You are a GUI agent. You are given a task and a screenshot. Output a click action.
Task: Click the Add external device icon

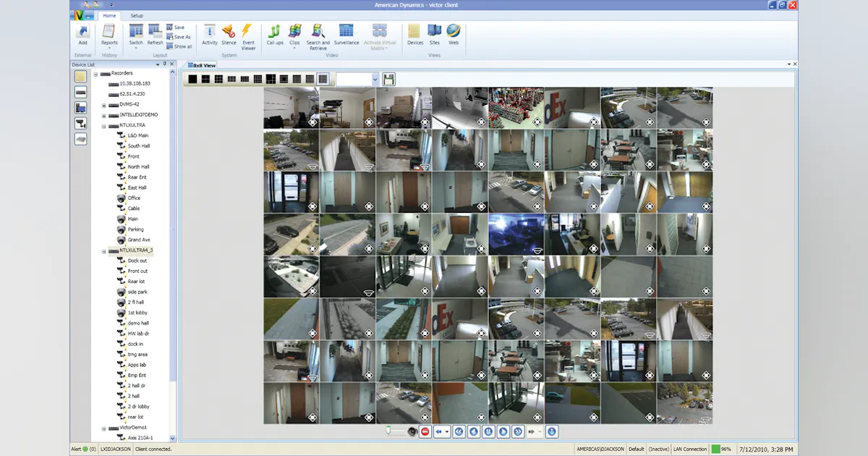tap(82, 31)
